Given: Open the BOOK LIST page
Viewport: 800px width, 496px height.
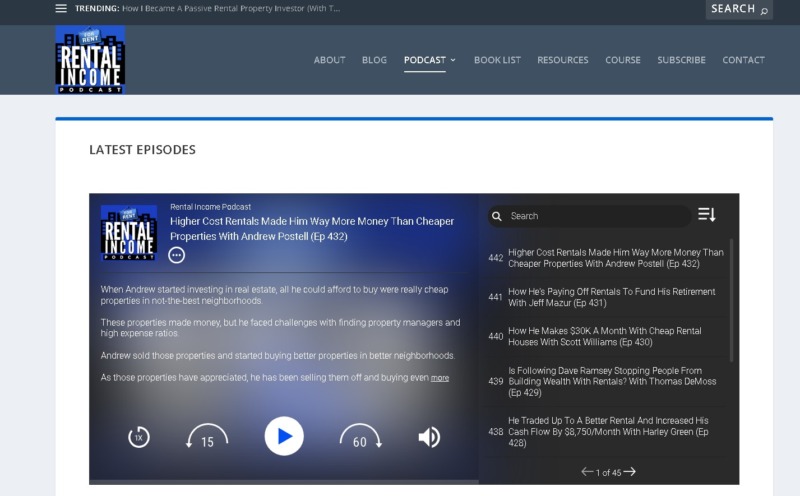Looking at the screenshot, I should [497, 60].
